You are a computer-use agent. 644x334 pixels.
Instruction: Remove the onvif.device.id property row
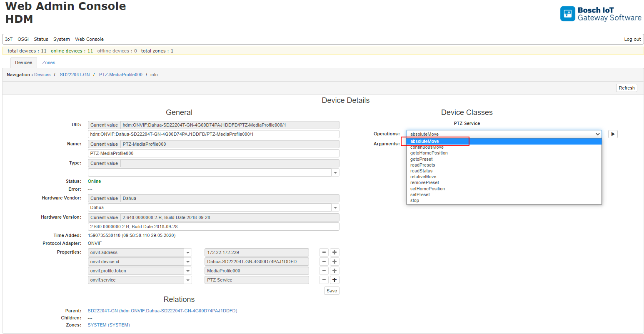pos(324,262)
